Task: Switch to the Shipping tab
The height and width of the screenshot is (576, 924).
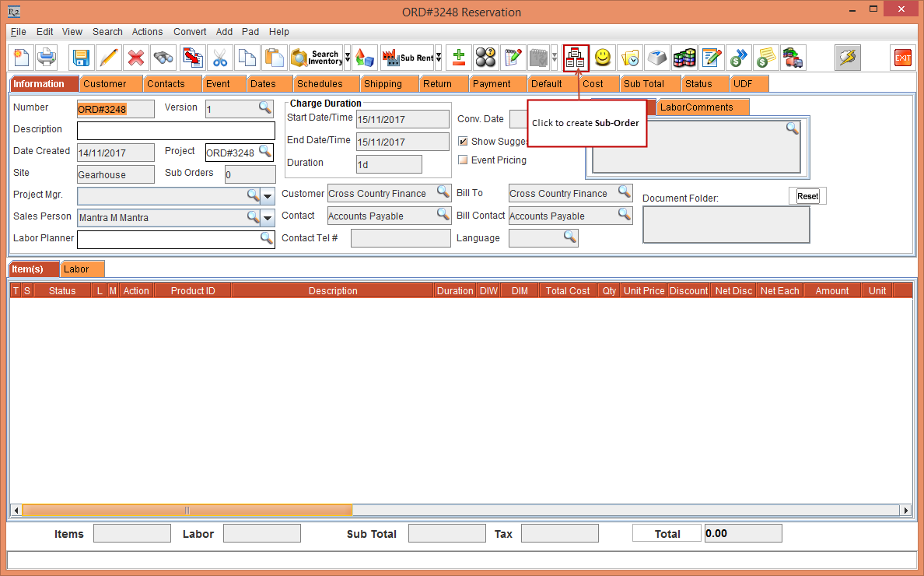Action: pos(383,84)
